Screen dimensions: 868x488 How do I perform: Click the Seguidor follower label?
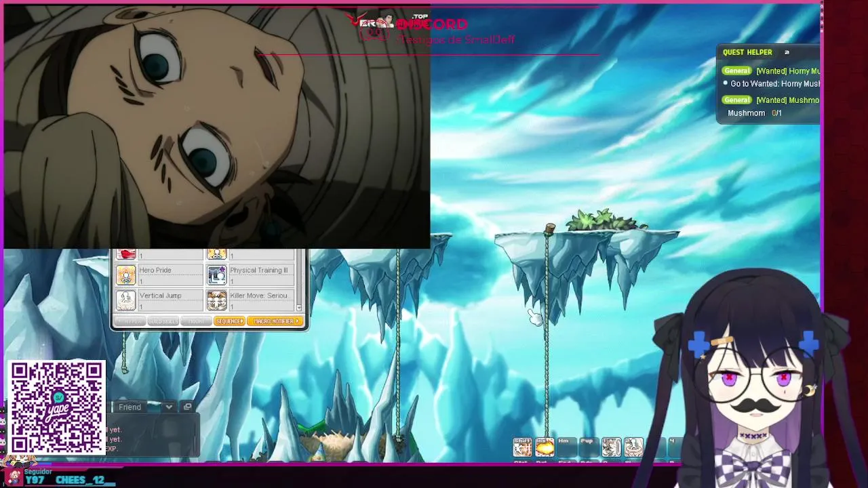pyautogui.click(x=38, y=472)
